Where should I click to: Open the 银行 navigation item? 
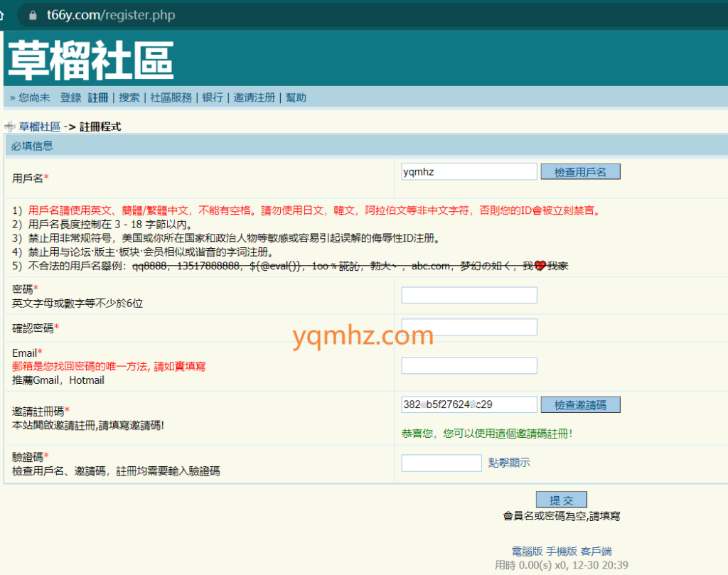[x=213, y=97]
